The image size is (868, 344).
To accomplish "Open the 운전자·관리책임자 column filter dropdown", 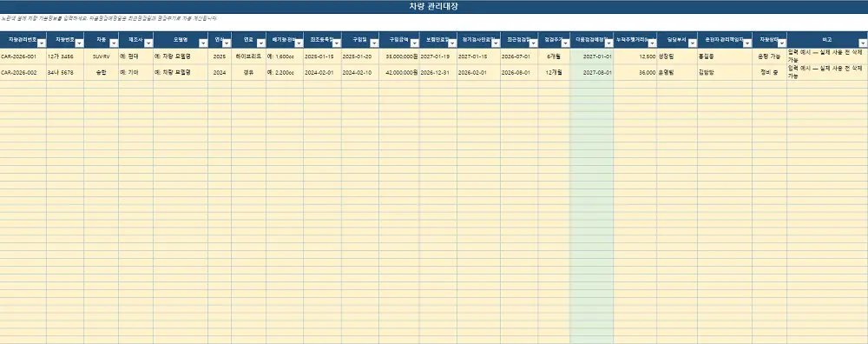I will point(747,43).
